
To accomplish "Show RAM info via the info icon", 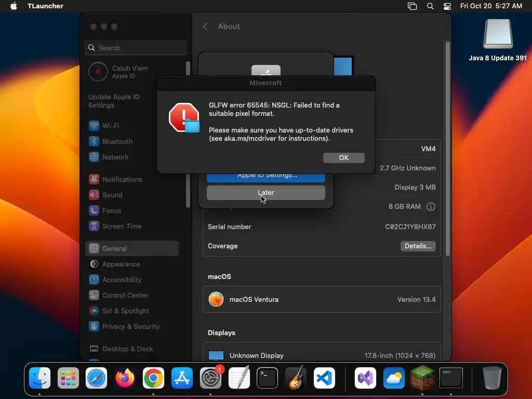I will [431, 207].
